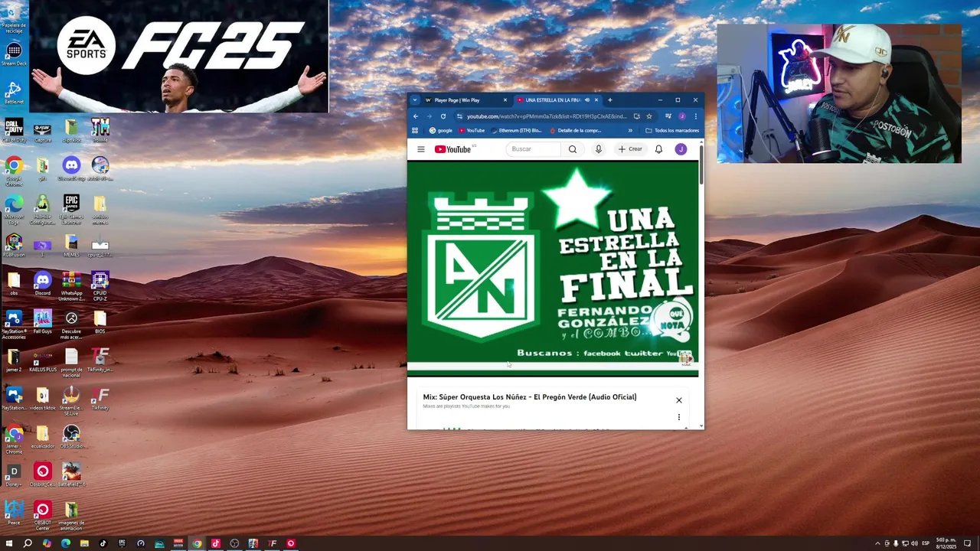Seek using the video progress bar
Screen dimensions: 980x551
click(553, 366)
